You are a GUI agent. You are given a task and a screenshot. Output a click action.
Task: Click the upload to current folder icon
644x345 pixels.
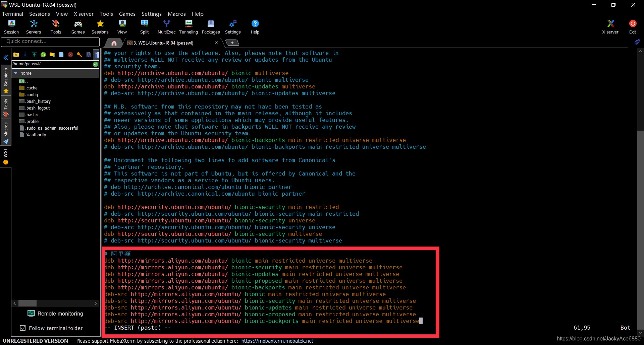pos(34,55)
